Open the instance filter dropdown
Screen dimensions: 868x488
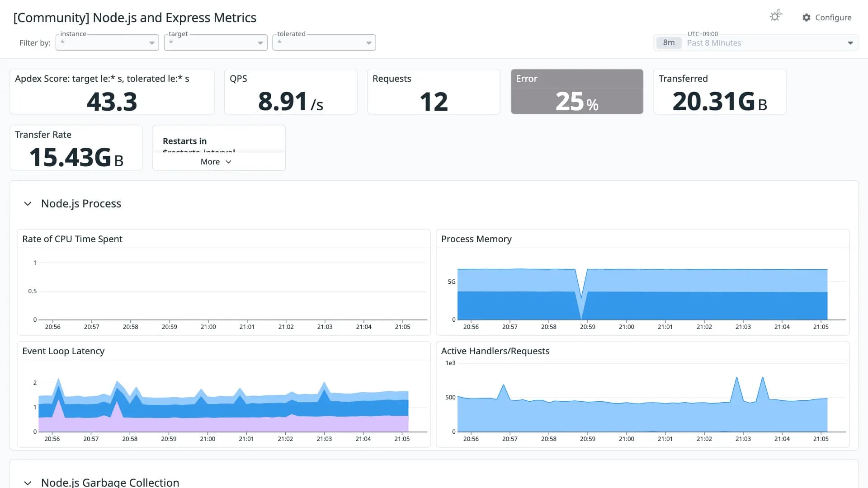pyautogui.click(x=107, y=42)
